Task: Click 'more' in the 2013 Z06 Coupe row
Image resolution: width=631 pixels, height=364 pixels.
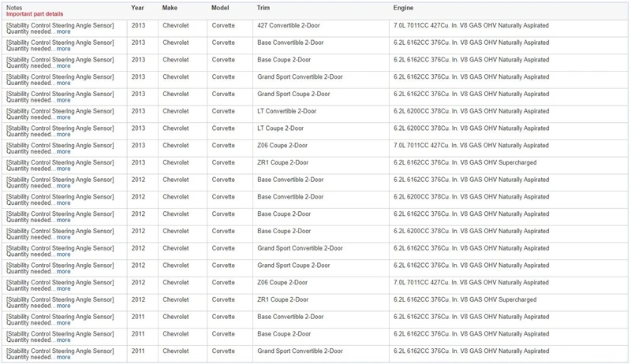Action: click(63, 152)
